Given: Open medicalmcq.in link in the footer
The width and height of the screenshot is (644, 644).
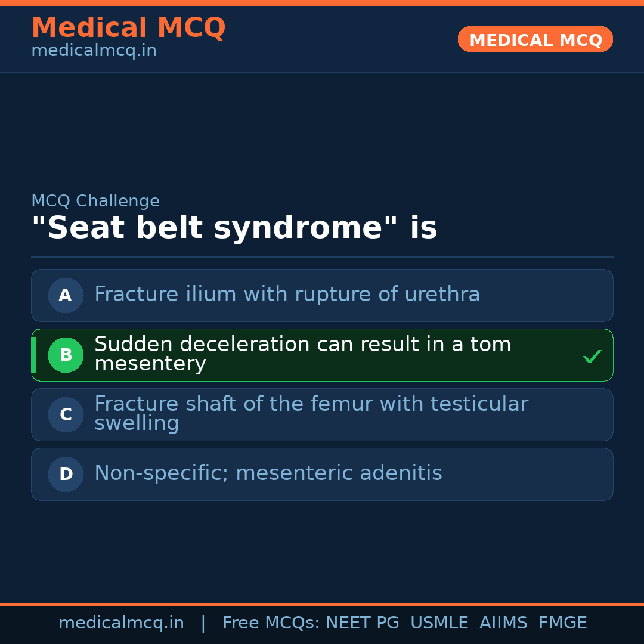Looking at the screenshot, I should click(121, 623).
